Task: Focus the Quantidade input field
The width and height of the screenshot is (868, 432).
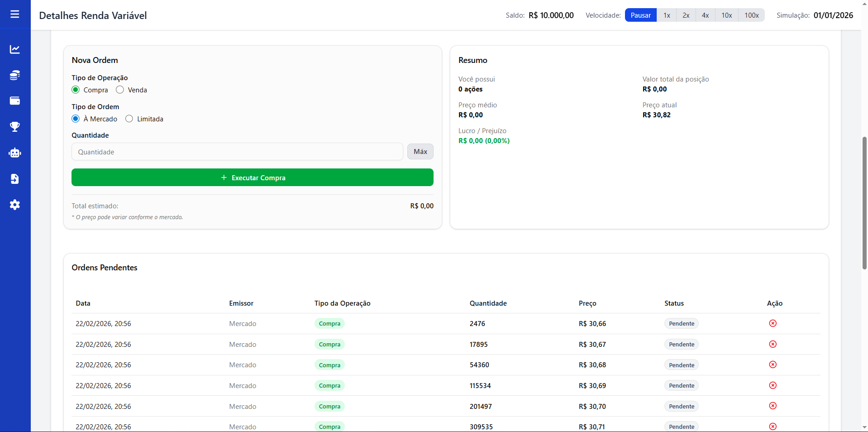Action: pos(237,152)
